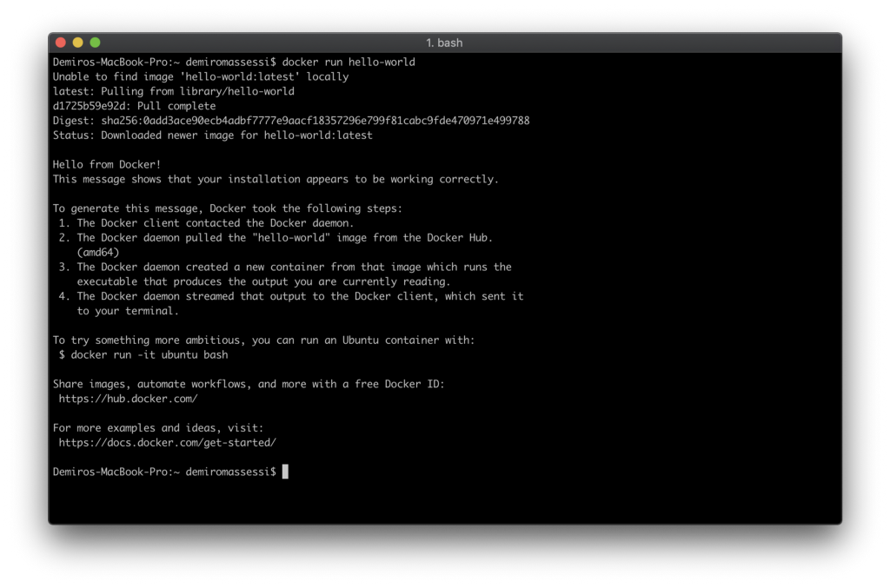Click the 'latest: Pulling from library/hello-world' line

tap(174, 91)
